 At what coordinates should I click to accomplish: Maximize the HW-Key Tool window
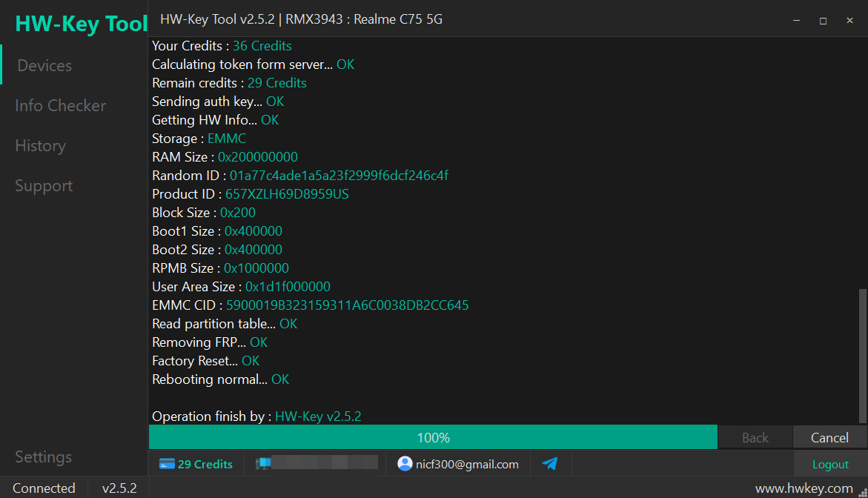pyautogui.click(x=824, y=21)
